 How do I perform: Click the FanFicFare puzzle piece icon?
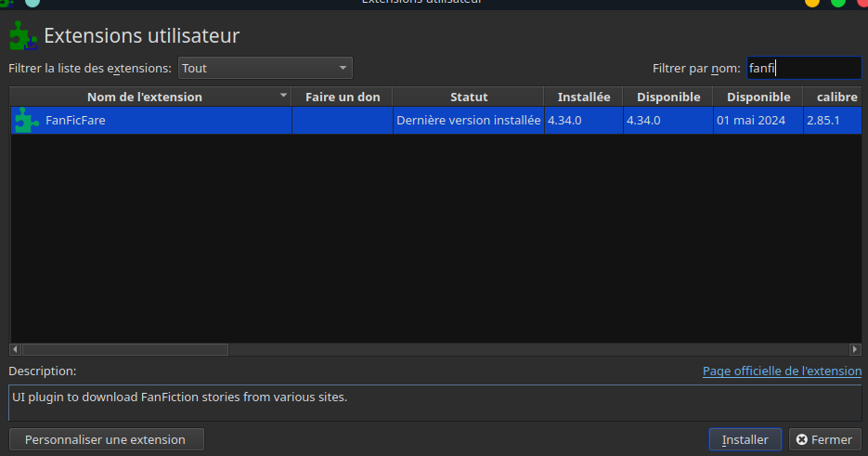[x=26, y=120]
